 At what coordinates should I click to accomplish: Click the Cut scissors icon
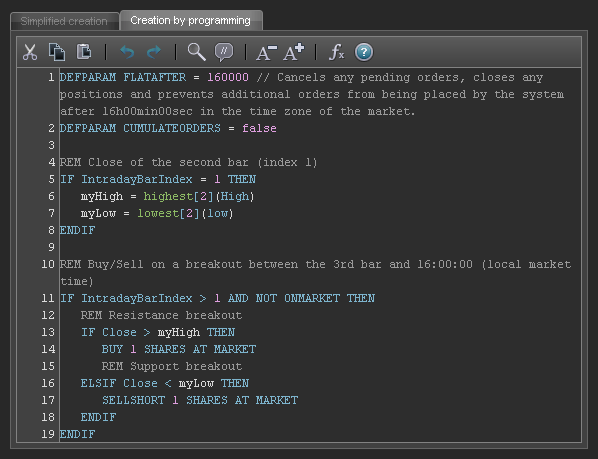tap(30, 52)
